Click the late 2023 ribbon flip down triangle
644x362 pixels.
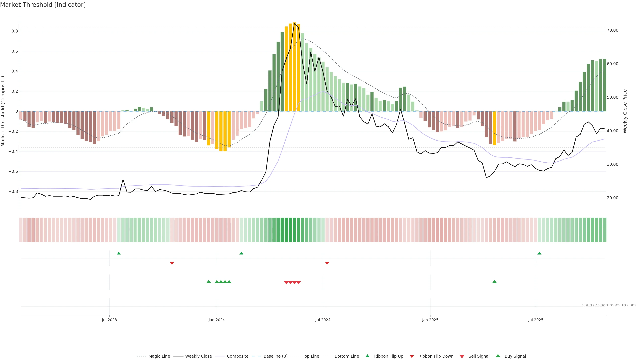pos(172,263)
